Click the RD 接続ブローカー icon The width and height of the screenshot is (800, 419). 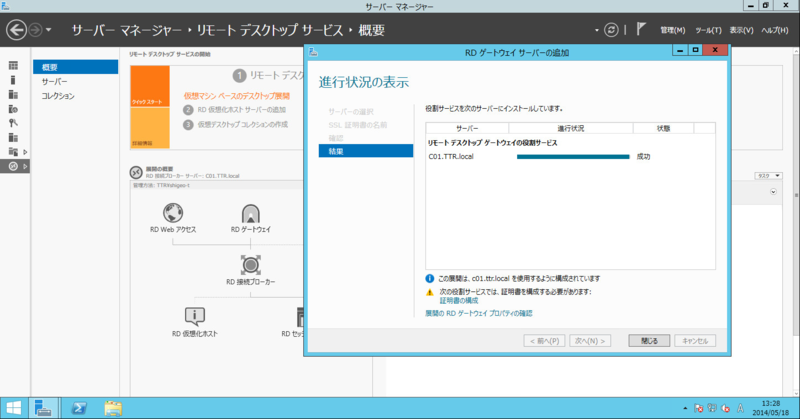click(251, 265)
